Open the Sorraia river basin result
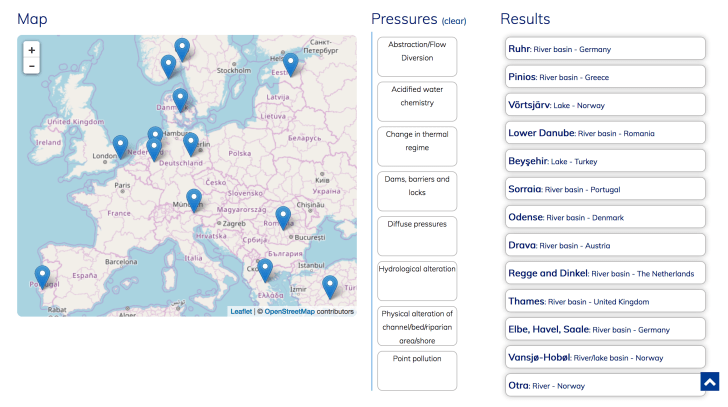728x407 pixels. 605,189
